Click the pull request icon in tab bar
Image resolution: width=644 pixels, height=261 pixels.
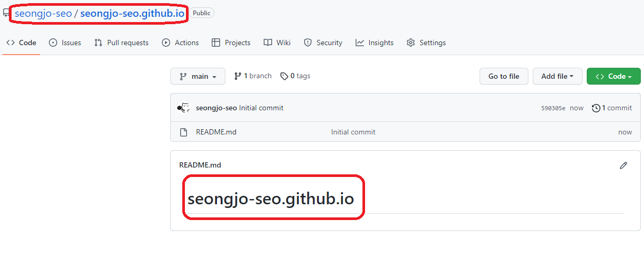(x=98, y=43)
